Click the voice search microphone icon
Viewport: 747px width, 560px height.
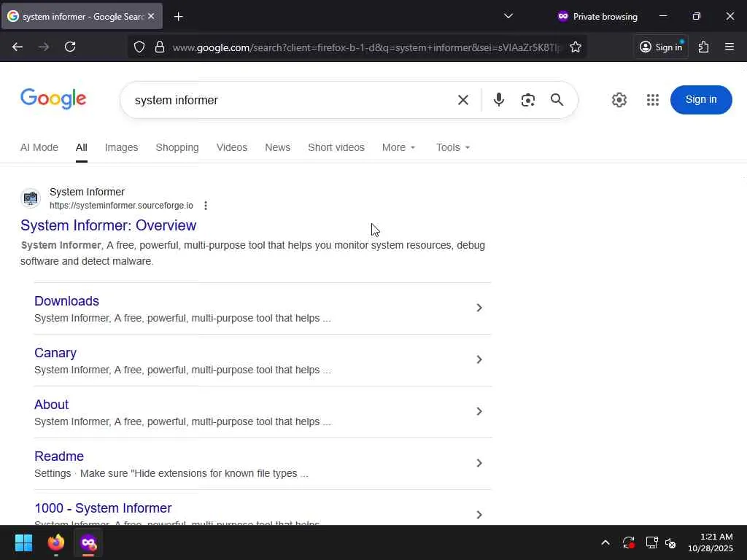499,100
